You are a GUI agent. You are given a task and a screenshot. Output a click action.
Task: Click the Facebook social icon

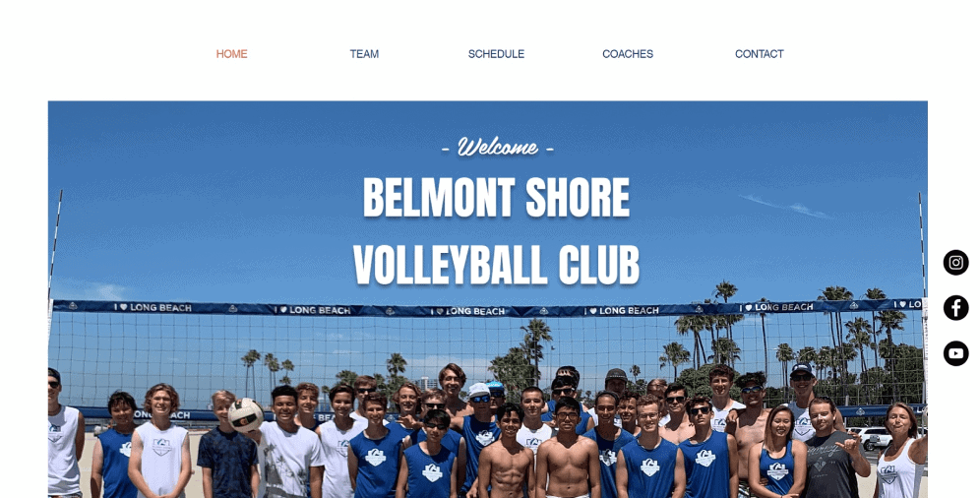coord(955,308)
